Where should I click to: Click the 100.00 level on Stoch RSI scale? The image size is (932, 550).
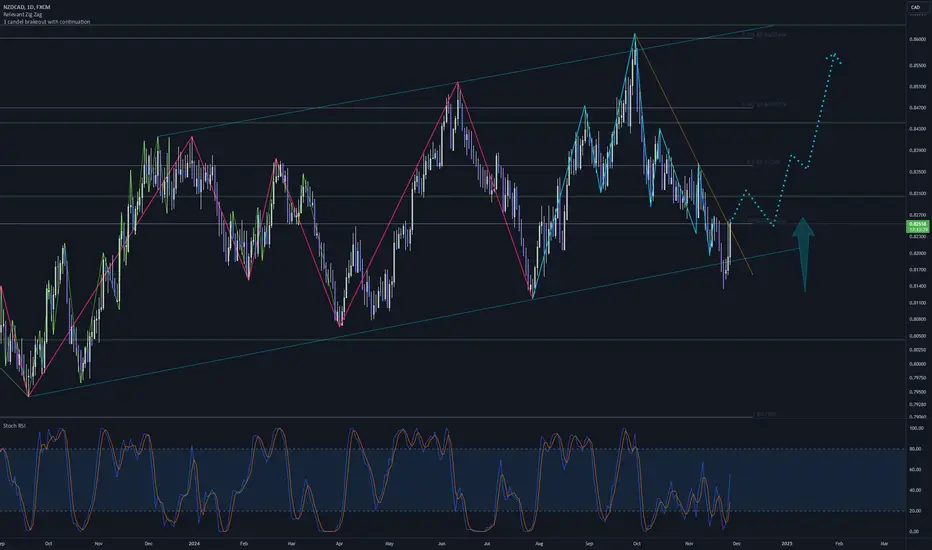917,428
